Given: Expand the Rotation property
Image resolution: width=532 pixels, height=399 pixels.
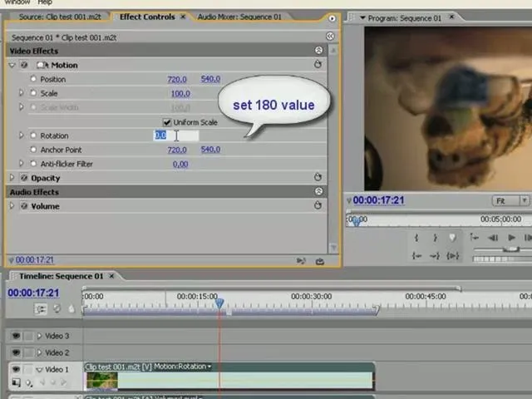Looking at the screenshot, I should point(21,135).
